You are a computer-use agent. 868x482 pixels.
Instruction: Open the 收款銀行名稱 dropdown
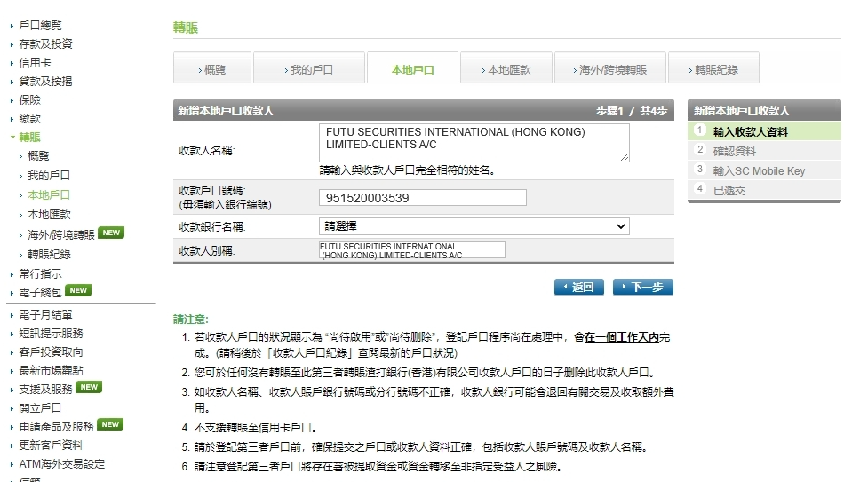[474, 226]
